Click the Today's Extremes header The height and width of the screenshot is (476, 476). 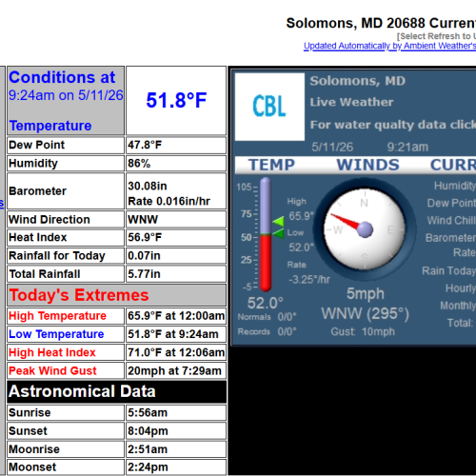79,295
